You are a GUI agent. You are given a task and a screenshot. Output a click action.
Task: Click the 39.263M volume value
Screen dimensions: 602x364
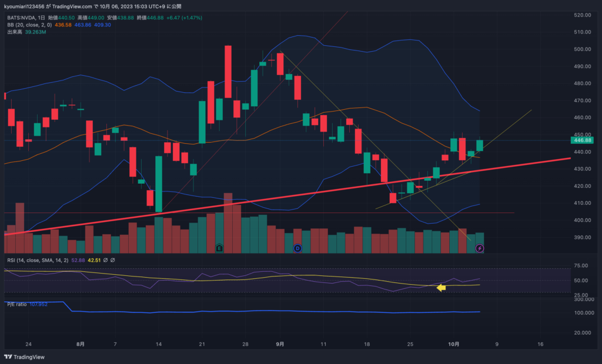35,32
